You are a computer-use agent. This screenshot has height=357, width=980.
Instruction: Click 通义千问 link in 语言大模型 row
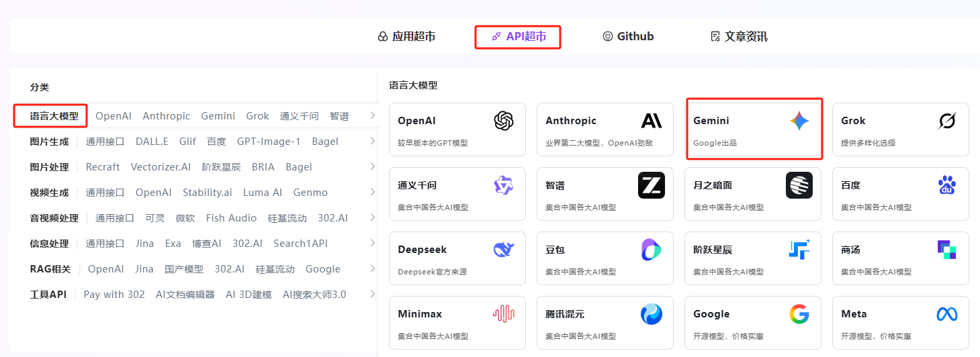click(x=300, y=116)
